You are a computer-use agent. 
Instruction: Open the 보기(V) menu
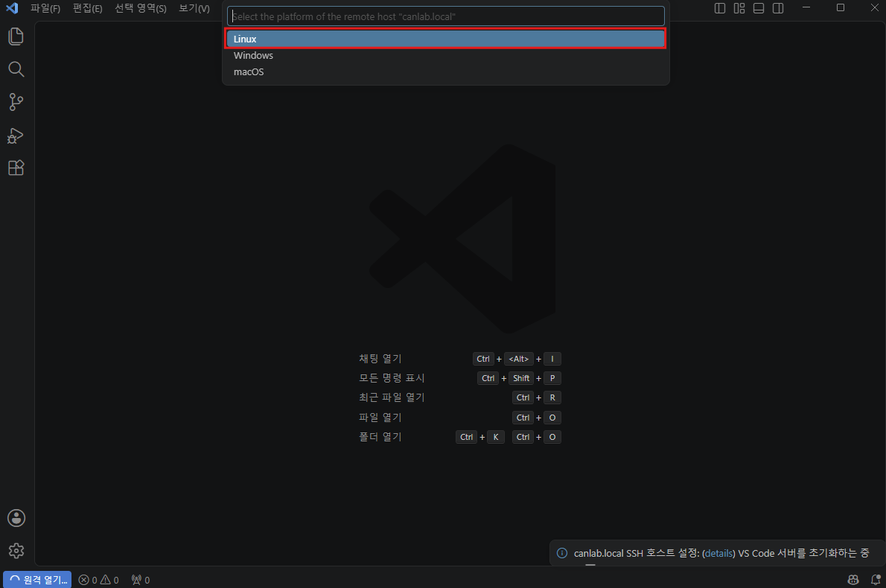click(194, 8)
